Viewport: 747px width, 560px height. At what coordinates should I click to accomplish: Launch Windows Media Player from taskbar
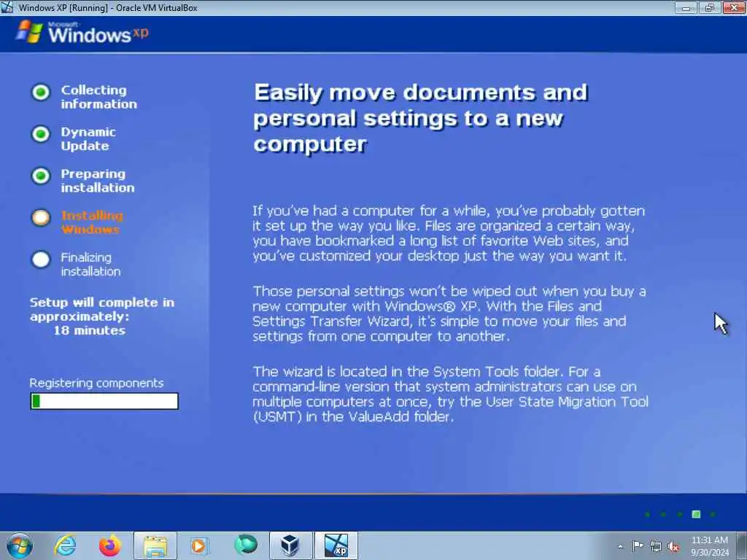pyautogui.click(x=199, y=545)
